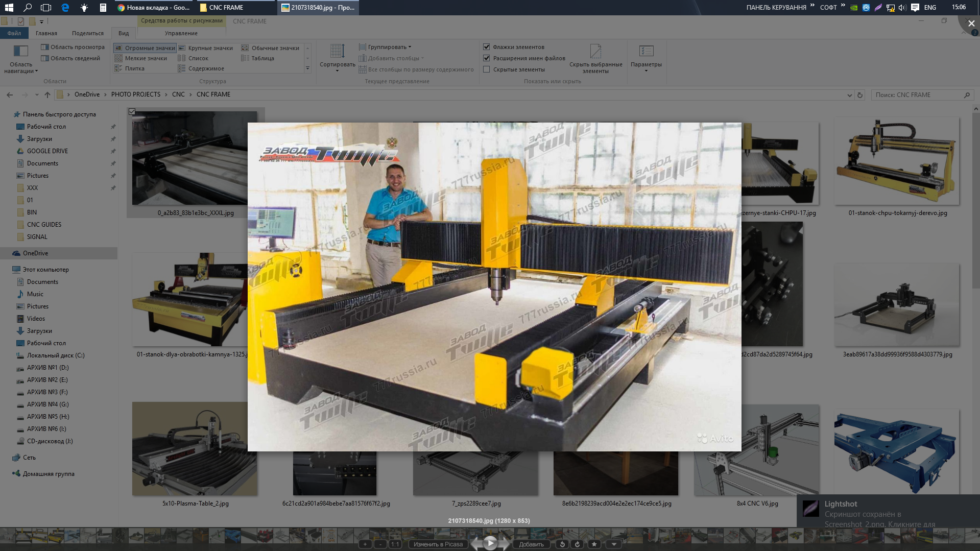Open the "Файл" ribbon tab

pyautogui.click(x=14, y=33)
